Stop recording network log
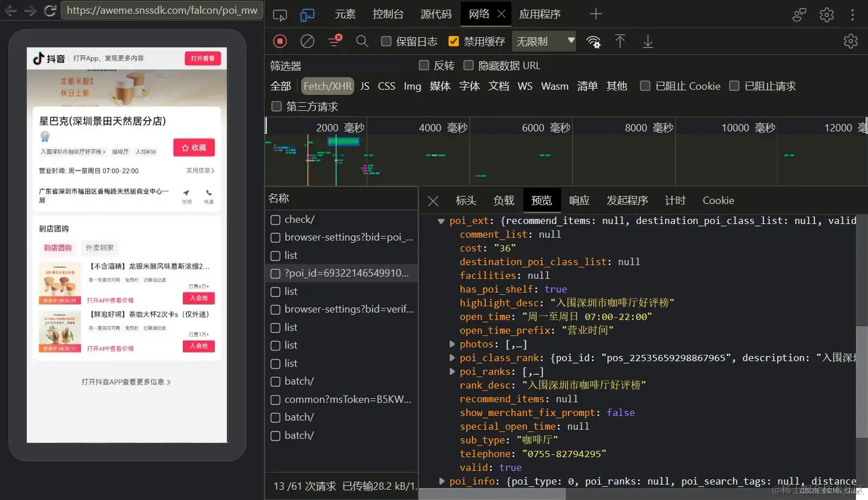The image size is (868, 500). coord(280,41)
